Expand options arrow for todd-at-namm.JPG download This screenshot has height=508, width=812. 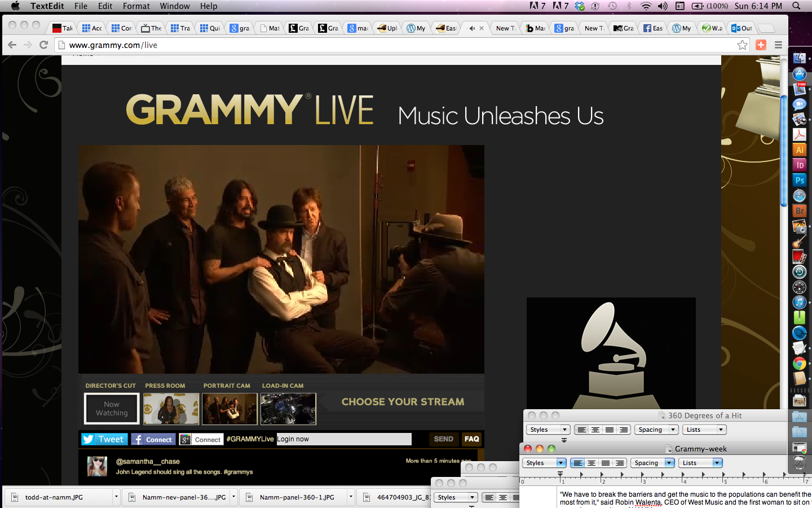click(x=116, y=497)
